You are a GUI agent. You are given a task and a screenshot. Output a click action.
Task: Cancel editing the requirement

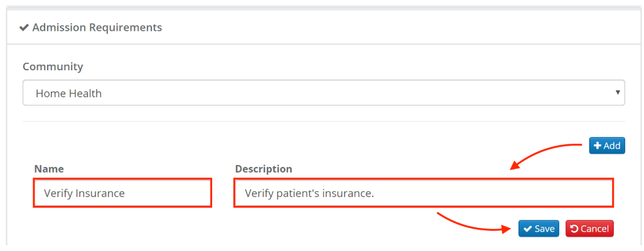pos(589,228)
